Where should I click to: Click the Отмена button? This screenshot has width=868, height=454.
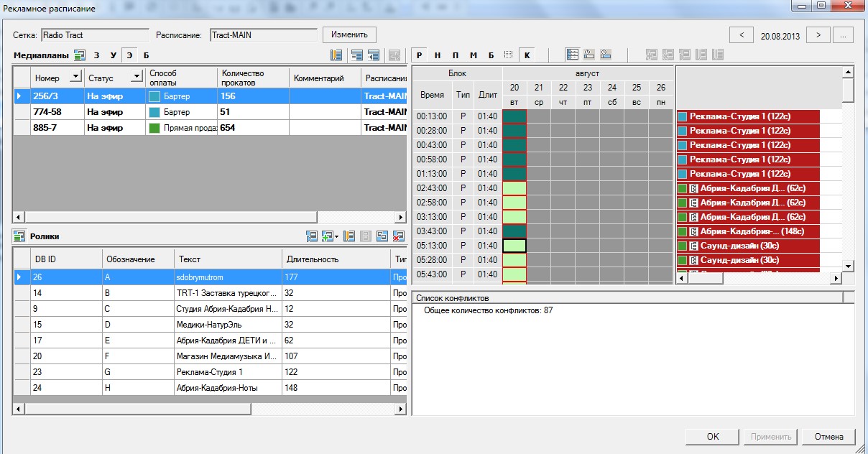(829, 437)
